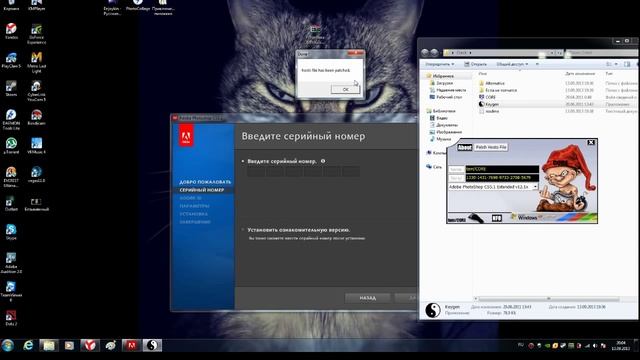Open the Adobe Audition desktop shortcut
This screenshot has height=360, width=640.
pos(11,263)
